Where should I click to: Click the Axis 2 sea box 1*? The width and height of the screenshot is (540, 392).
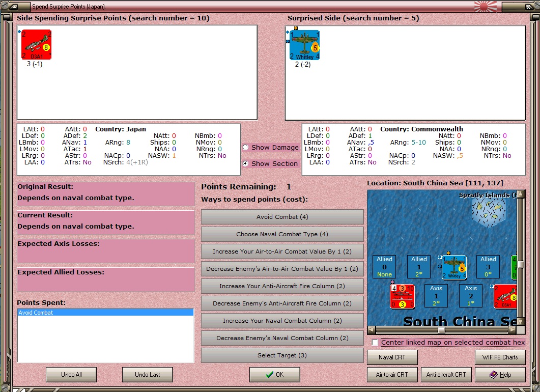tap(471, 296)
